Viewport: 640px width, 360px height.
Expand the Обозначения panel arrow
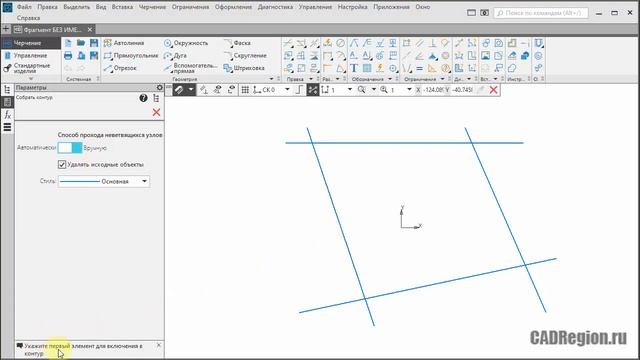click(x=390, y=79)
